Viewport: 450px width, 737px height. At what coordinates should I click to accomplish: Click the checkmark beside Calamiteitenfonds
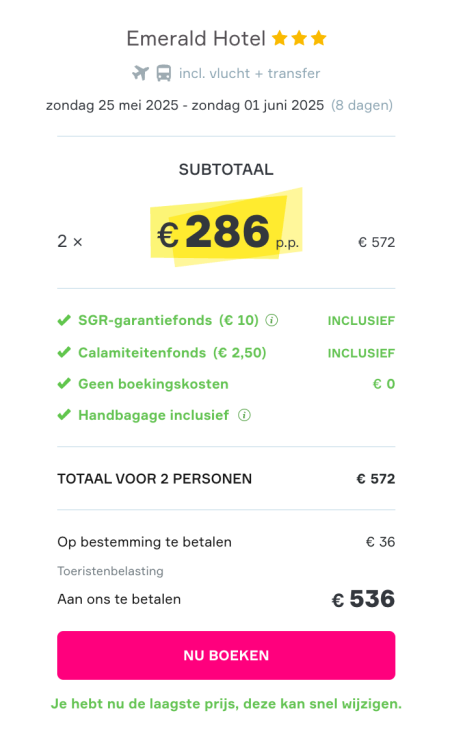[x=64, y=352]
